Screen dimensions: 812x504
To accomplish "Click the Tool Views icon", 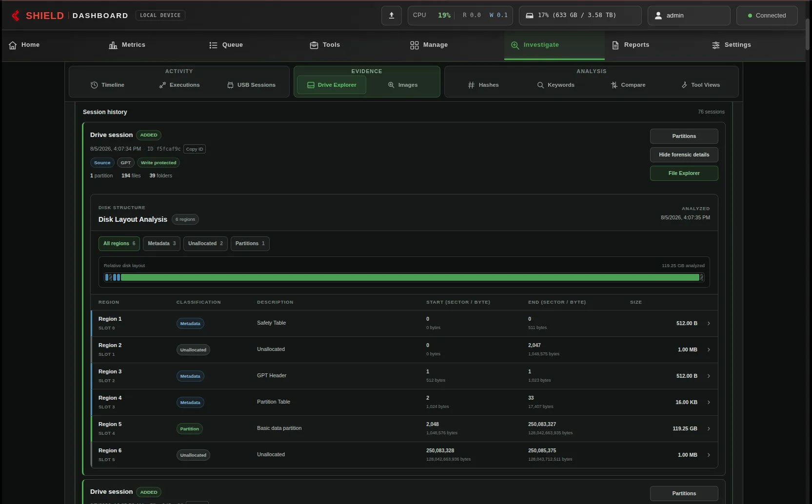I will pyautogui.click(x=684, y=85).
